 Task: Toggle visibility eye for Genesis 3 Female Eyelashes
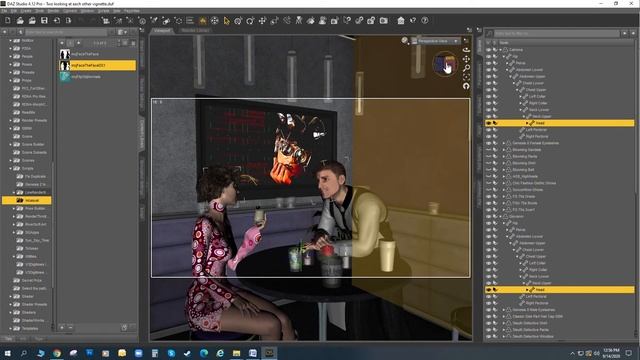pyautogui.click(x=489, y=143)
